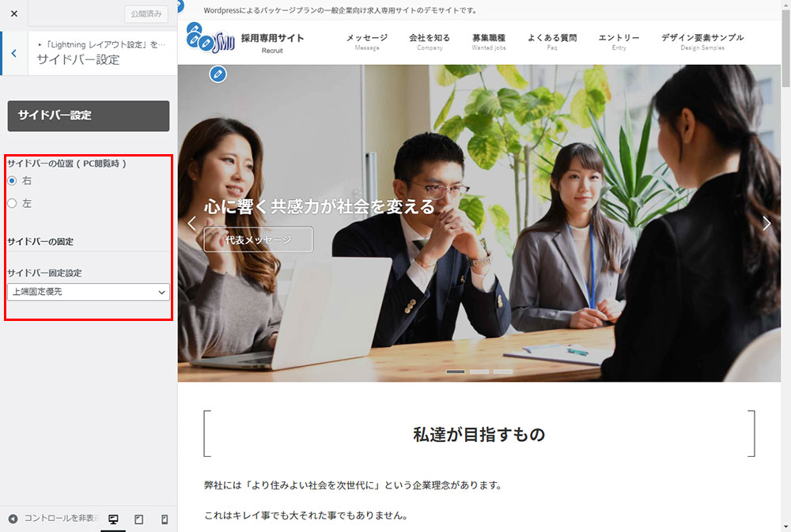Open the メッセージ menu item
This screenshot has height=532, width=791.
(367, 42)
